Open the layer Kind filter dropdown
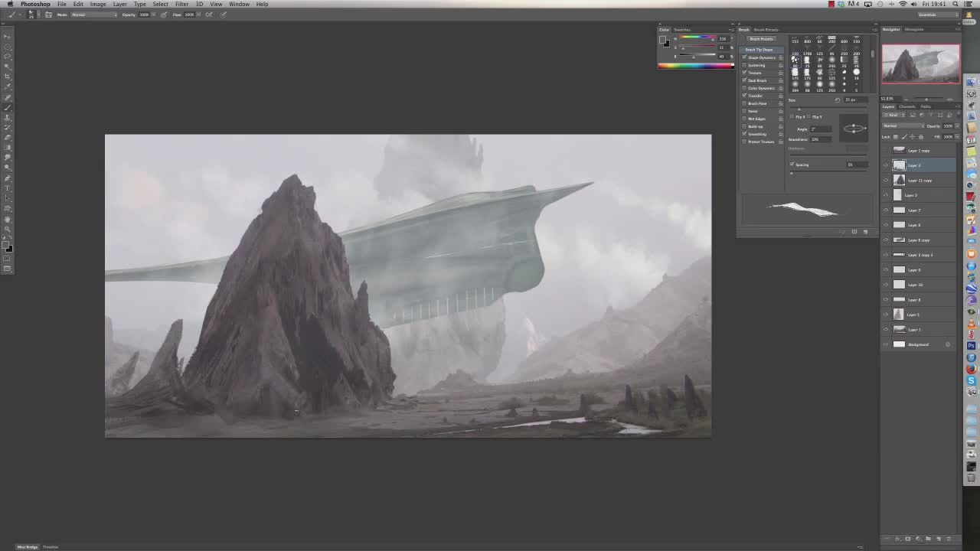Image resolution: width=980 pixels, height=551 pixels. [x=893, y=115]
